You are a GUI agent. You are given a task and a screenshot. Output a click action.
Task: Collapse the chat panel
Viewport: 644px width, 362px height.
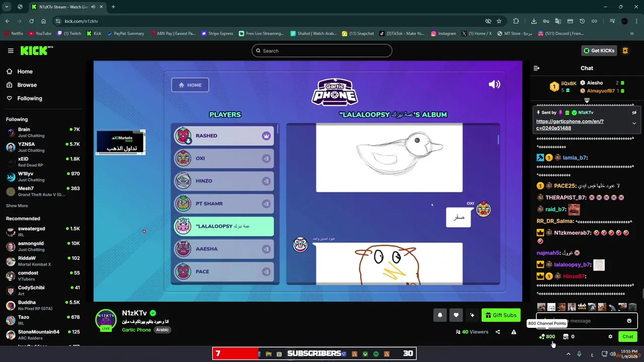[536, 68]
